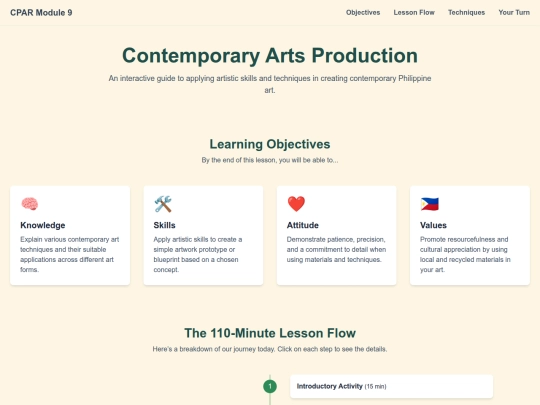Select the Knowledge objective heading
540x405 pixels.
point(43,225)
